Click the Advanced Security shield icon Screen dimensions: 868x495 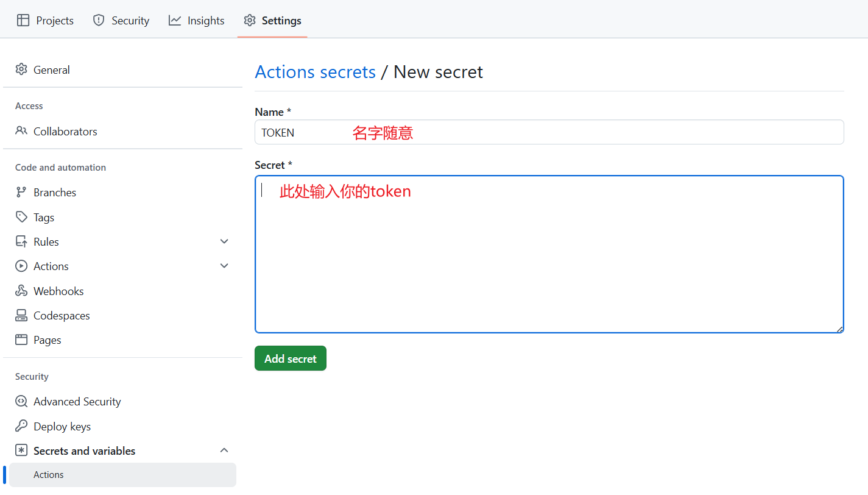point(21,401)
